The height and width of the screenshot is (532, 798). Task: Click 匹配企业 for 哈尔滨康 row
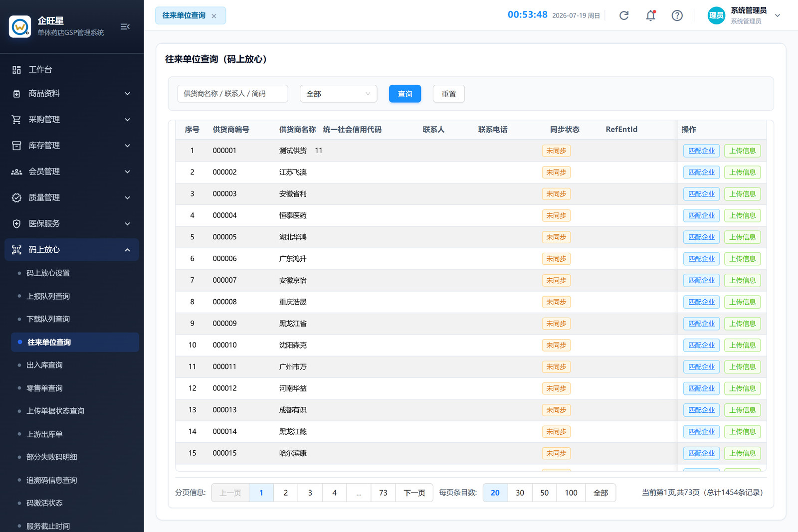[701, 453]
